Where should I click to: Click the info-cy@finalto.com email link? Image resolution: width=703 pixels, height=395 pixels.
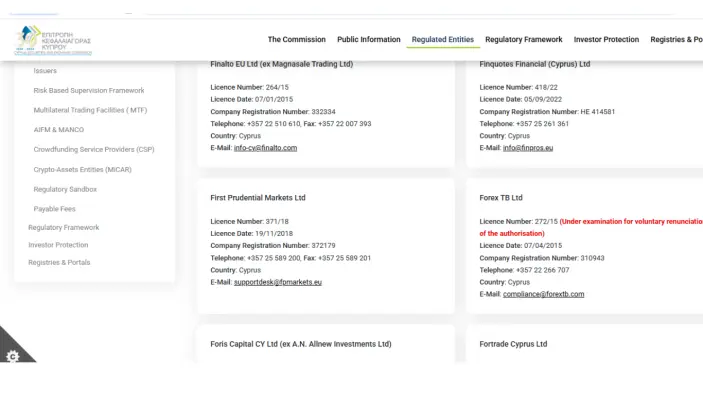[x=265, y=148]
